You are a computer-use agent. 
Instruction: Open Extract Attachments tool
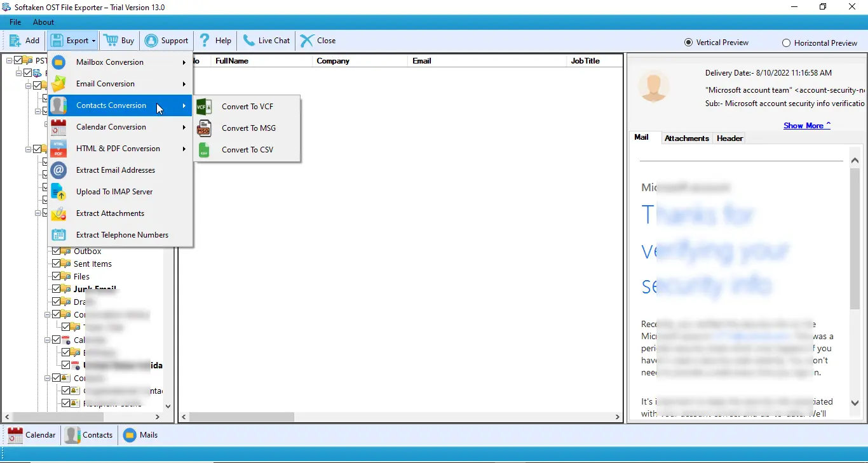tap(109, 213)
